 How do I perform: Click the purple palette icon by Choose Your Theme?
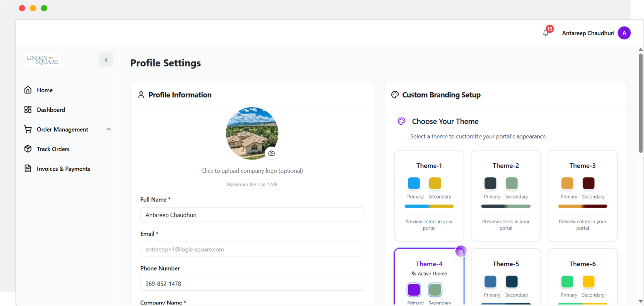coord(401,121)
